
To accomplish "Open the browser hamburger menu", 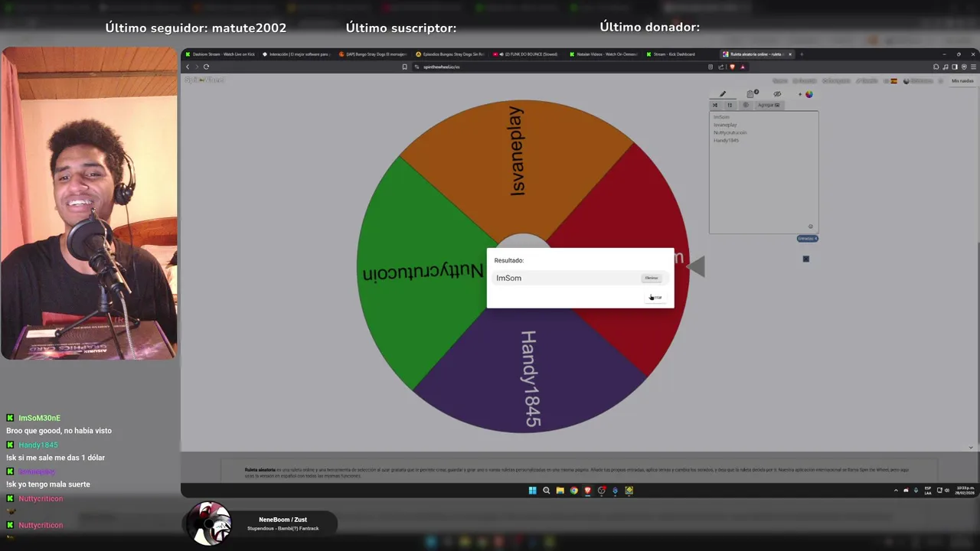I will pyautogui.click(x=973, y=67).
